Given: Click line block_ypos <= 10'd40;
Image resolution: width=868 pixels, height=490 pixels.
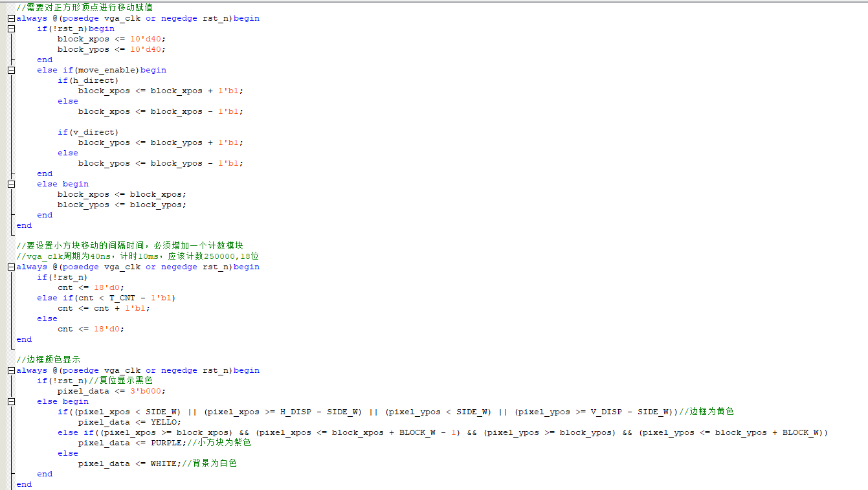Looking at the screenshot, I should (x=111, y=49).
